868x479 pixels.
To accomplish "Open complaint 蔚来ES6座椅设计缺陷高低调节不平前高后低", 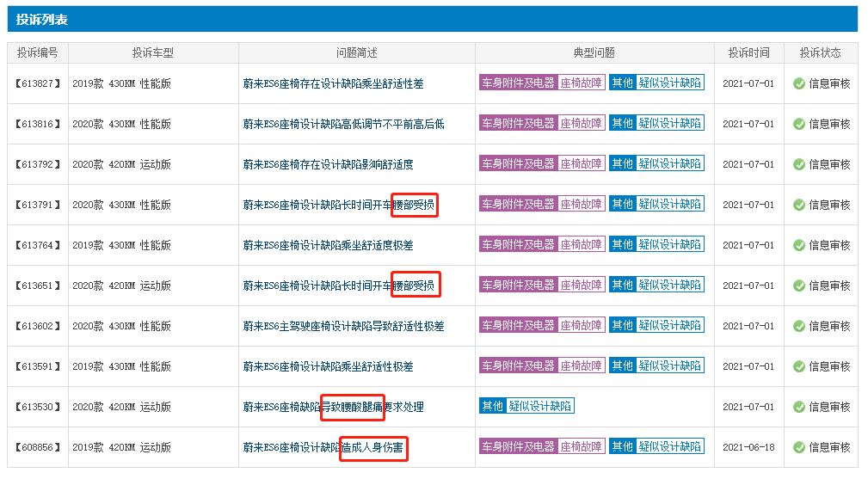I will (x=344, y=124).
